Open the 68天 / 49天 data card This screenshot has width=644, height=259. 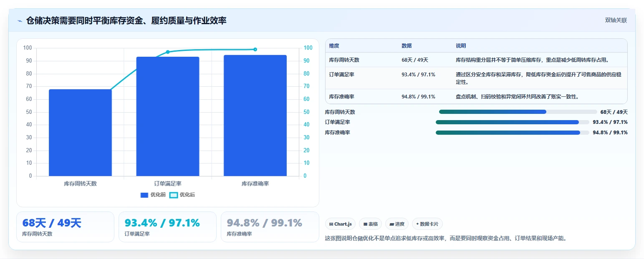pos(65,227)
